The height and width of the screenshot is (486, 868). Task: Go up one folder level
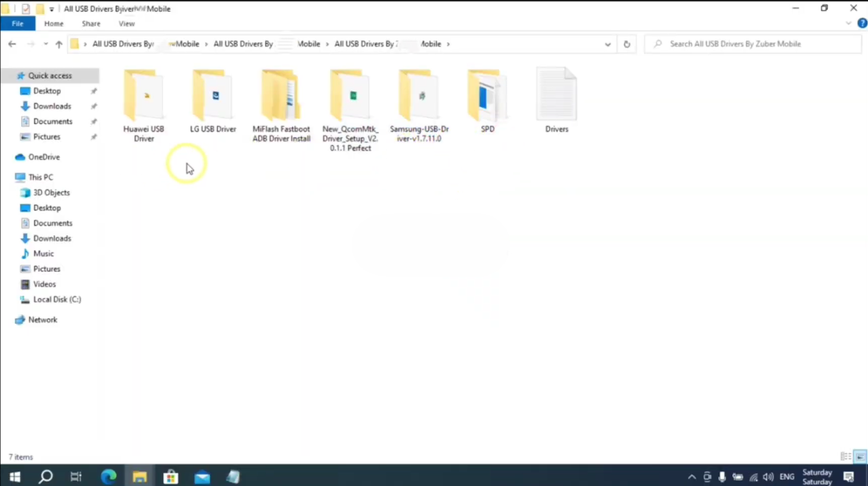click(59, 44)
